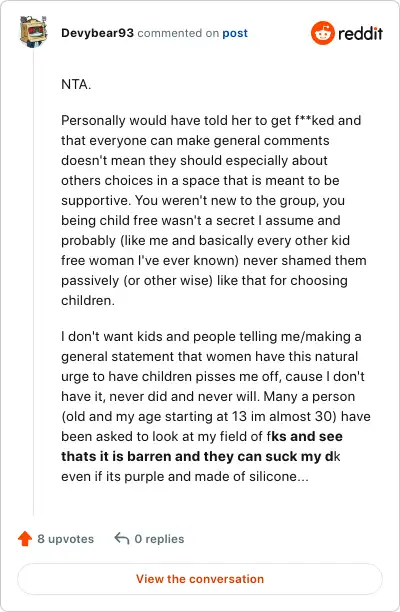Click the "8 upvotes" count

point(66,539)
